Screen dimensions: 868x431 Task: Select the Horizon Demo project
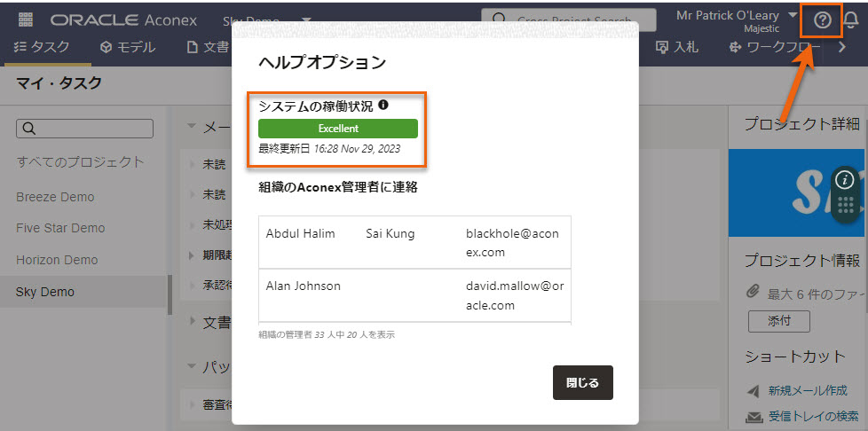(x=57, y=260)
